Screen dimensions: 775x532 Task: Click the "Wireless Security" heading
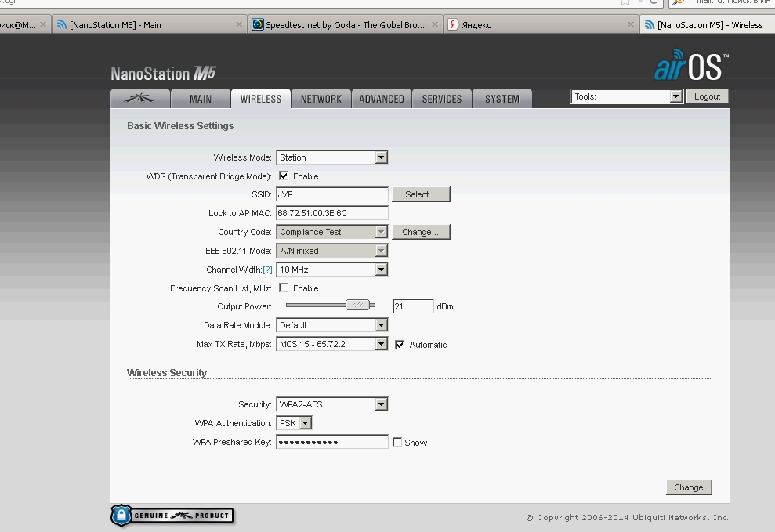coord(167,372)
